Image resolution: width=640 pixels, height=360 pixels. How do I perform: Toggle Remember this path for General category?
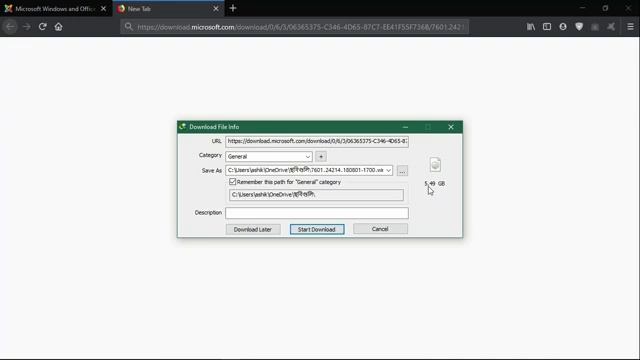(233, 182)
